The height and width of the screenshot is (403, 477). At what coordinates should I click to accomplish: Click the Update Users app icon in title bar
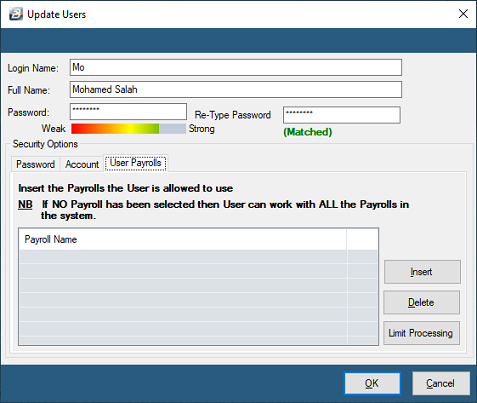pos(16,14)
